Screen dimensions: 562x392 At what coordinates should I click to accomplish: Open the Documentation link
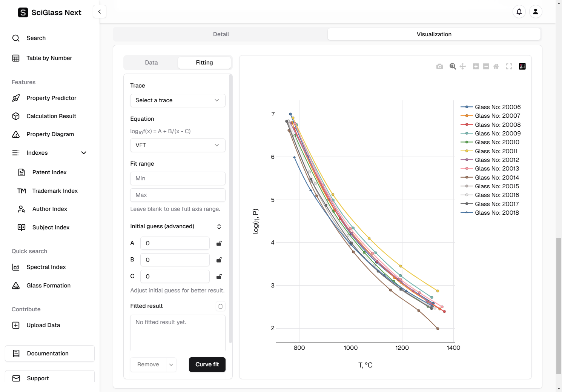[50, 354]
